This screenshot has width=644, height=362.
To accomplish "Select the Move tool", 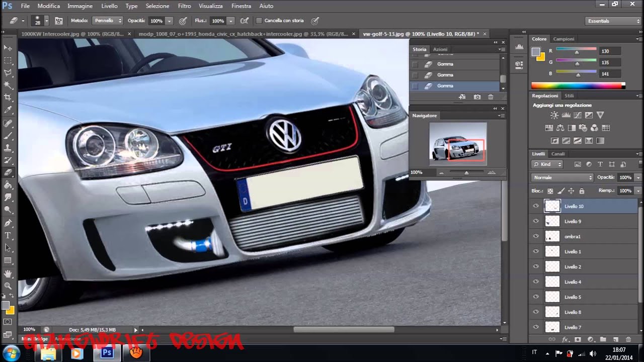I will [8, 48].
